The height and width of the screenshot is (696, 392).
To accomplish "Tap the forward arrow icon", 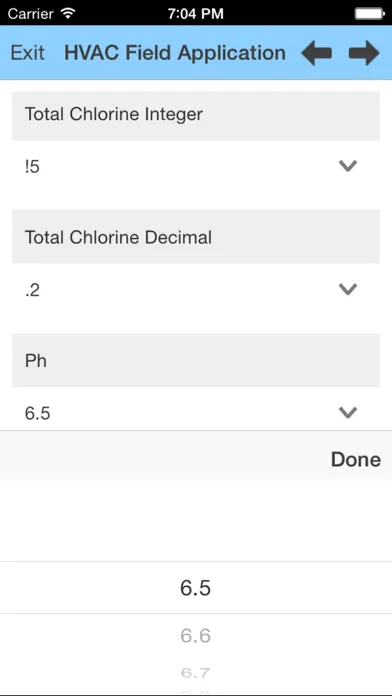I will tap(364, 53).
